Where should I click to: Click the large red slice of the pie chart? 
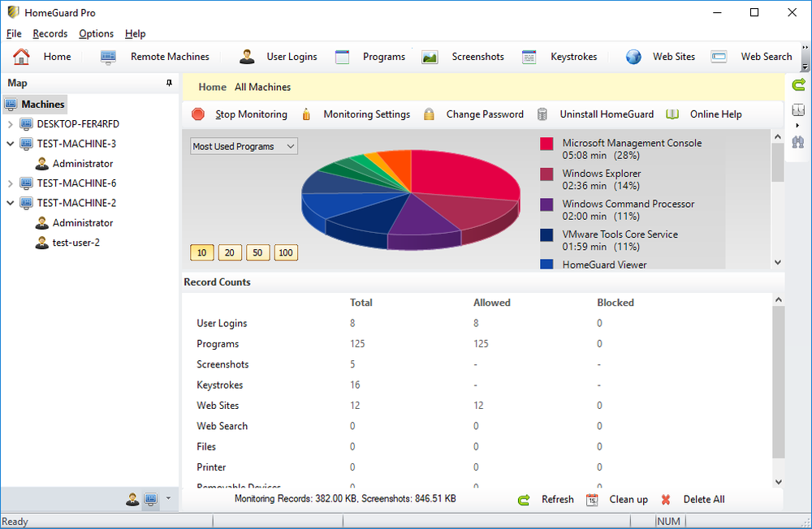(x=461, y=174)
